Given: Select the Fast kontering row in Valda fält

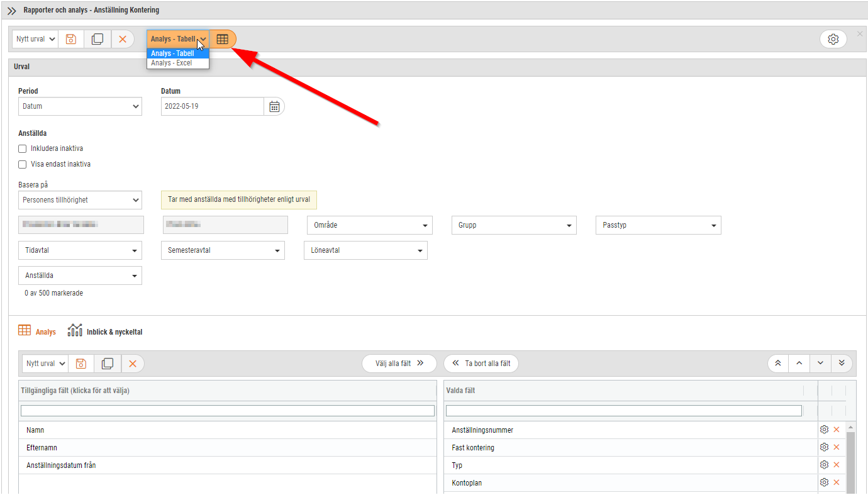Looking at the screenshot, I should tap(631, 448).
